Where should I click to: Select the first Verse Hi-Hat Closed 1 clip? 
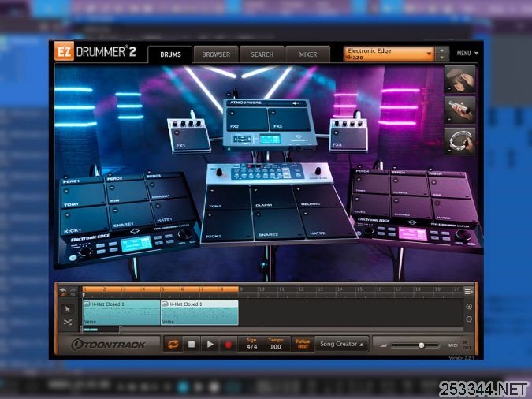(x=121, y=313)
